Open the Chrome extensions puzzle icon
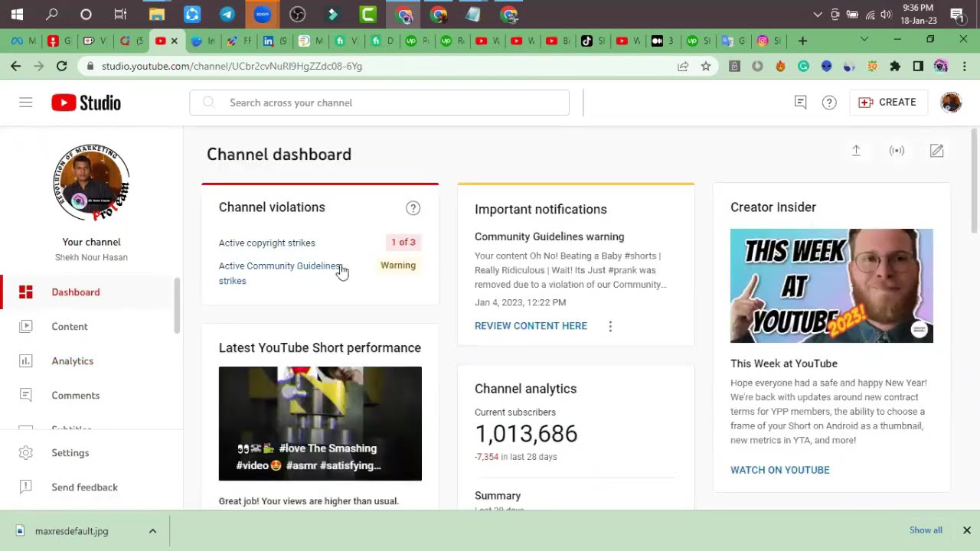The image size is (980, 551). click(895, 67)
